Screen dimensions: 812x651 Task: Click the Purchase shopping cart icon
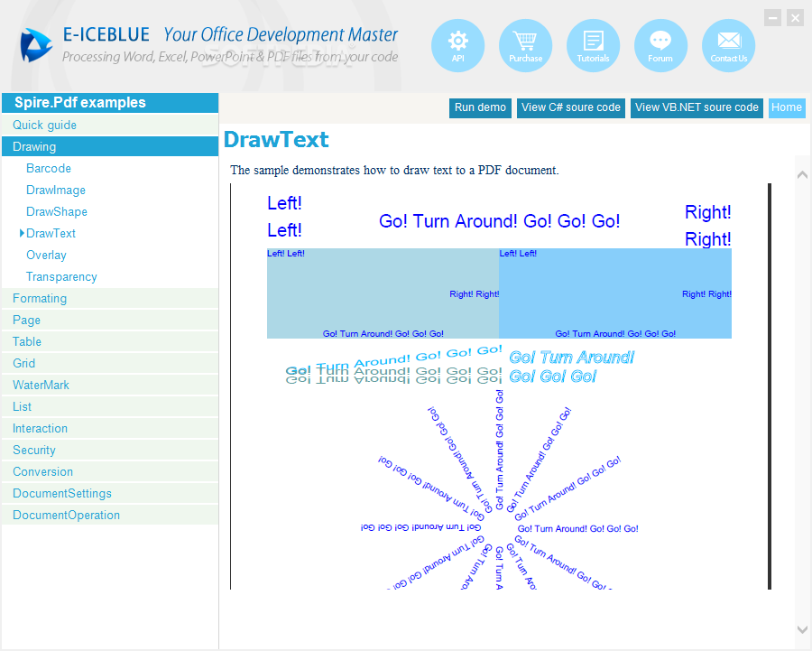(525, 46)
